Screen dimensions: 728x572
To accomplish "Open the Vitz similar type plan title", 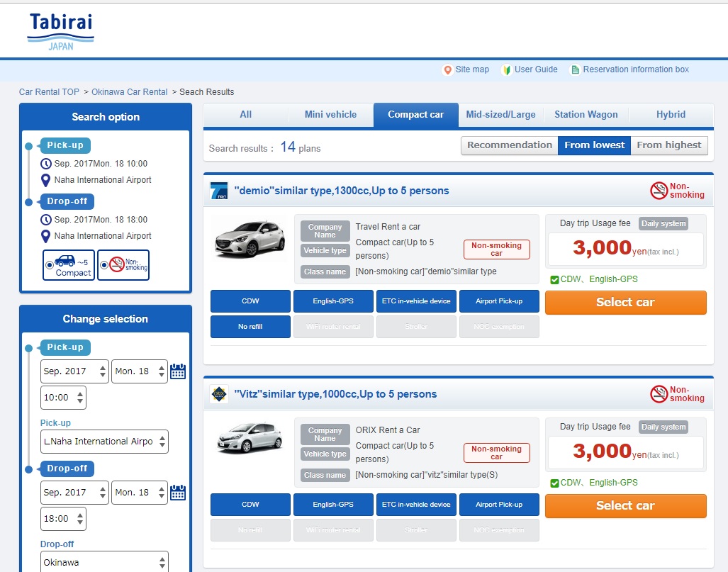I will (x=335, y=394).
